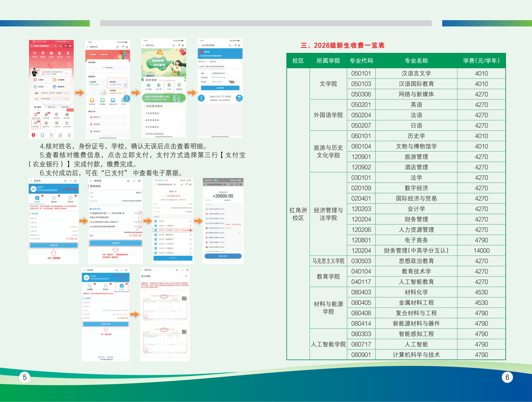
Task: Click the 教育学院 college cell
Action: coord(328,277)
